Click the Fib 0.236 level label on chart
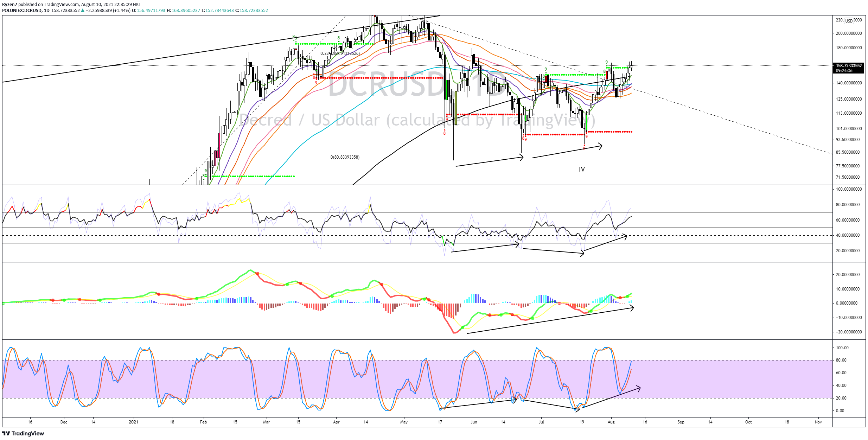 tap(340, 53)
